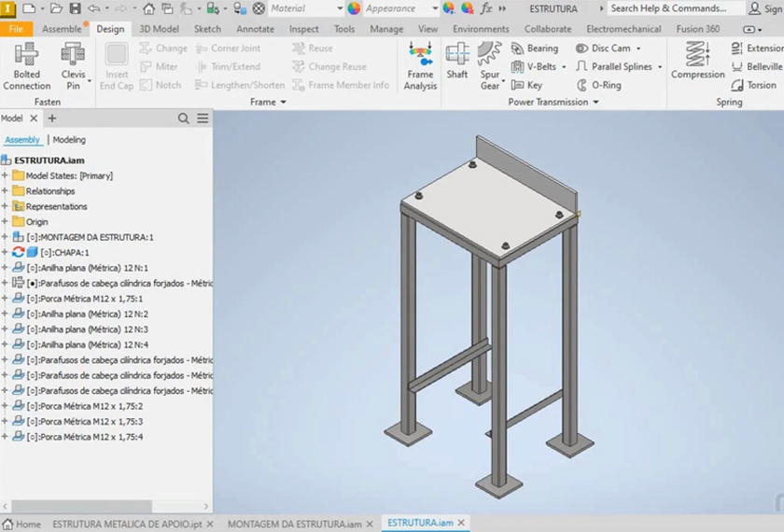Switch to Assembly view in browser
Screen dimensions: 784x532
(22, 140)
